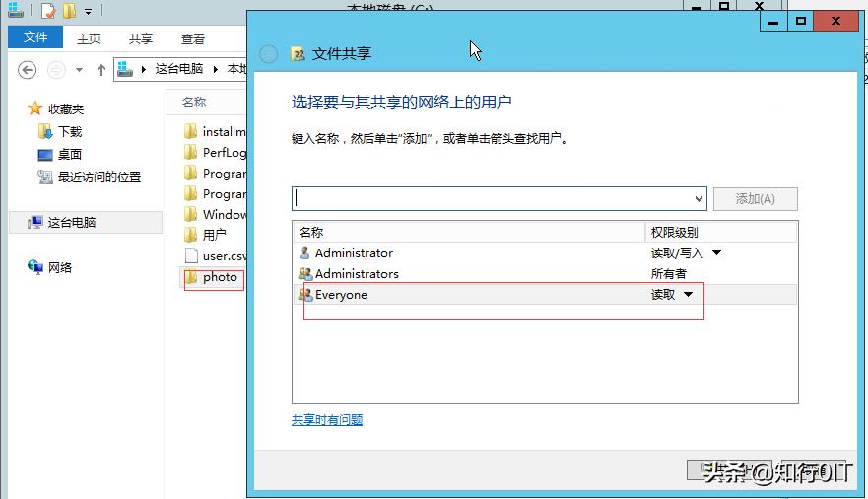The image size is (868, 499).
Task: Select the Administrator user row
Action: point(545,253)
